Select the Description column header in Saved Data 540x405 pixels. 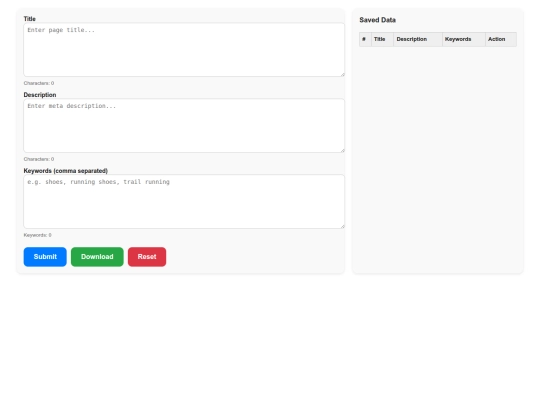click(418, 39)
